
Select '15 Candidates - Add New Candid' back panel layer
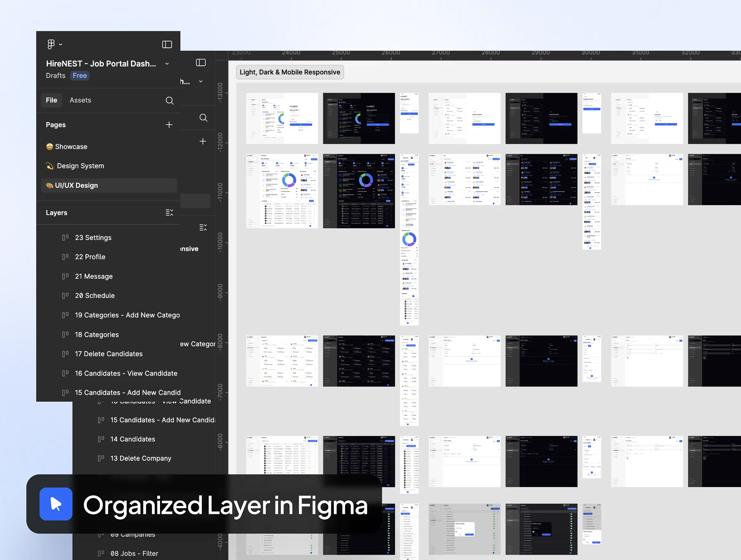(163, 420)
